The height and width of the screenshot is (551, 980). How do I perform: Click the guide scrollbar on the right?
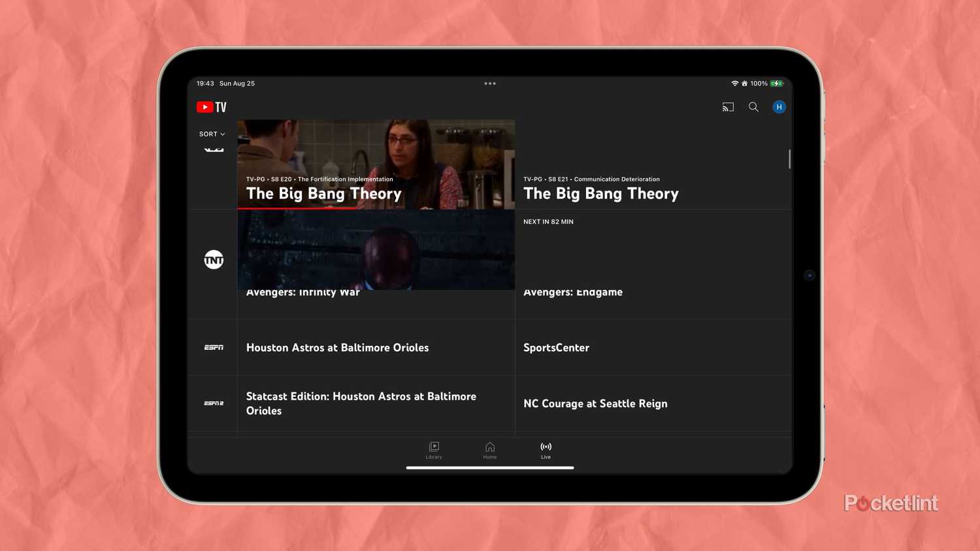pyautogui.click(x=790, y=159)
